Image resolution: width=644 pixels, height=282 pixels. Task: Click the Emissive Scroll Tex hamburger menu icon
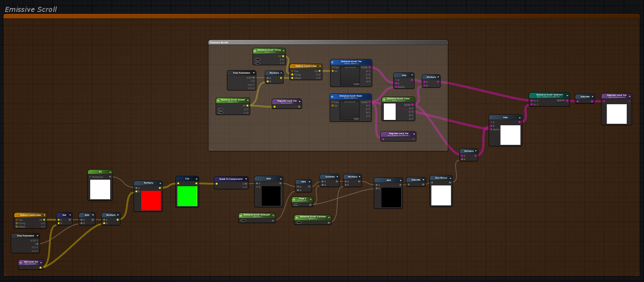click(333, 62)
